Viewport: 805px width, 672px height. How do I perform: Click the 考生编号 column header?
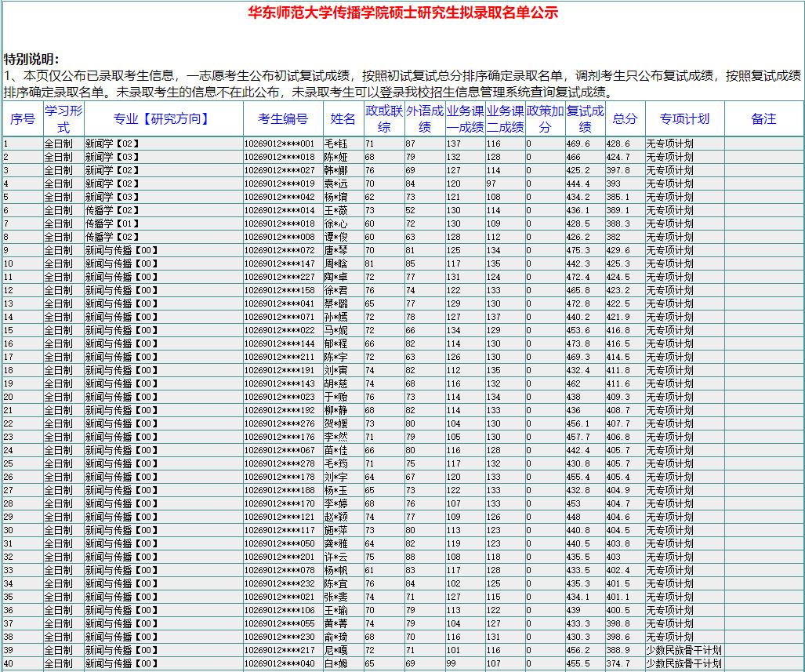tap(282, 119)
